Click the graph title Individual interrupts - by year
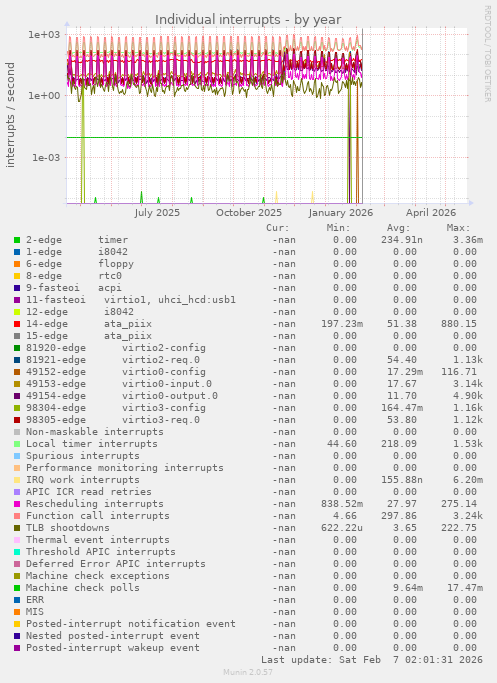The width and height of the screenshot is (497, 683). click(x=248, y=20)
